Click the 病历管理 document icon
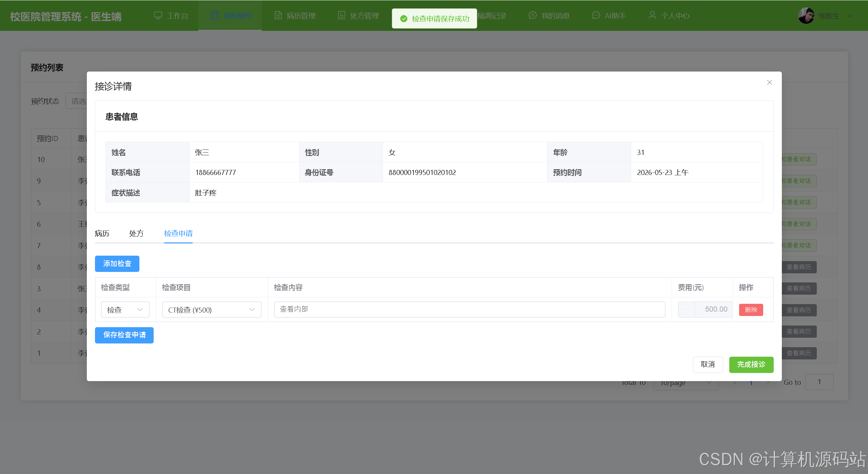This screenshot has width=868, height=474. [x=278, y=16]
